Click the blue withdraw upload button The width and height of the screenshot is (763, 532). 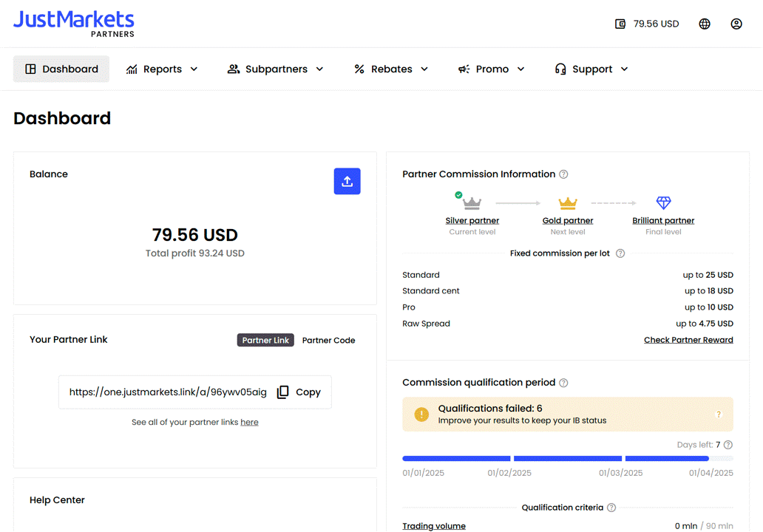(x=347, y=181)
